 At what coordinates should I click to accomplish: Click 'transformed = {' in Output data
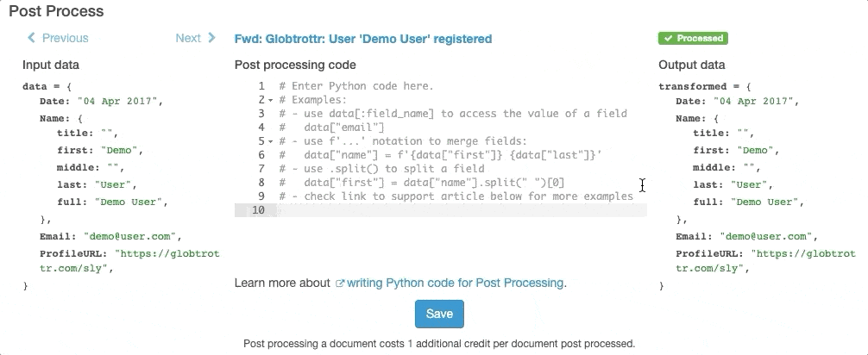click(x=705, y=87)
